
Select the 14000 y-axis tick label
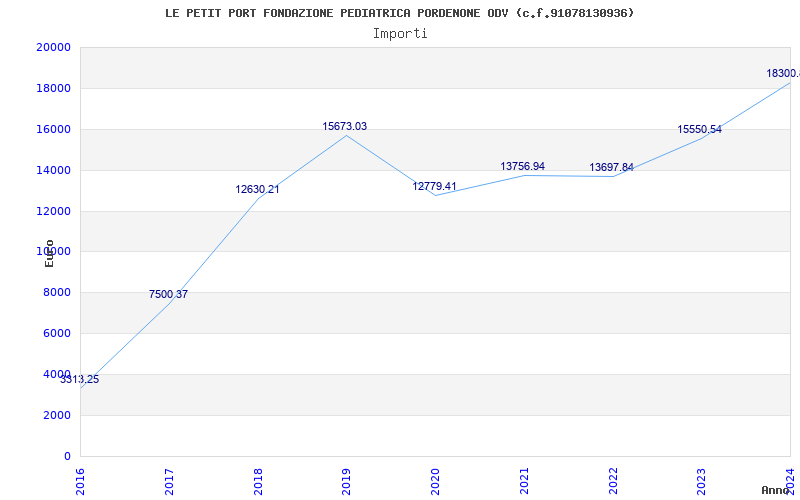click(53, 171)
